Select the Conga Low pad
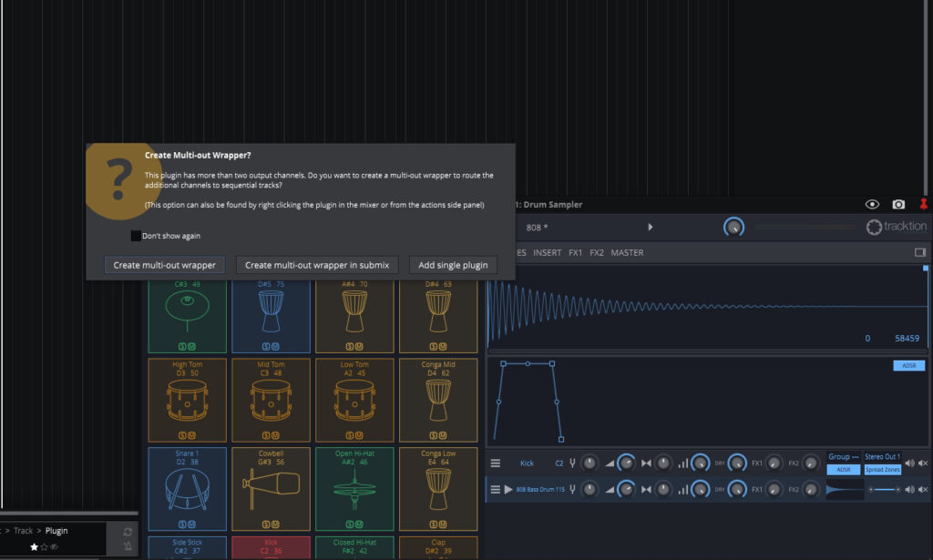Screen dimensions: 933x560 click(438, 489)
